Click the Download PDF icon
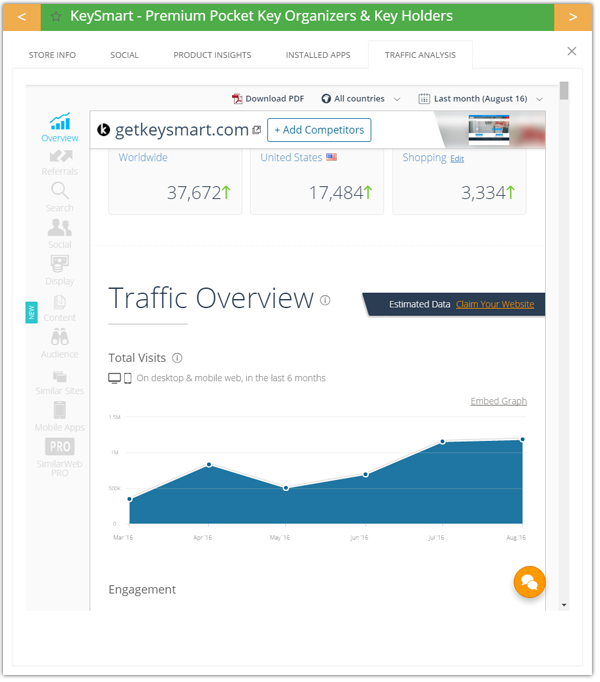This screenshot has width=600, height=682. (237, 99)
